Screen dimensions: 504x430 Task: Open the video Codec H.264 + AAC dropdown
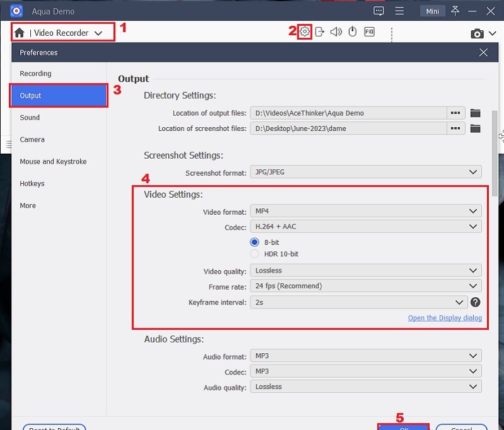point(366,227)
